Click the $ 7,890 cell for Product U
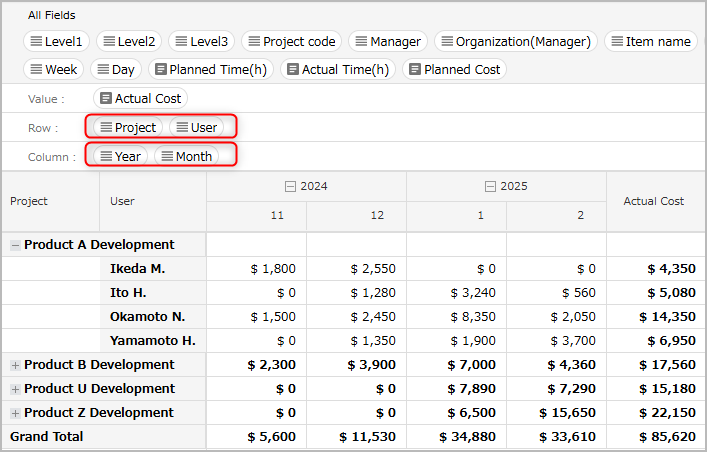Screen dimensions: 707x452 [x=457, y=388]
